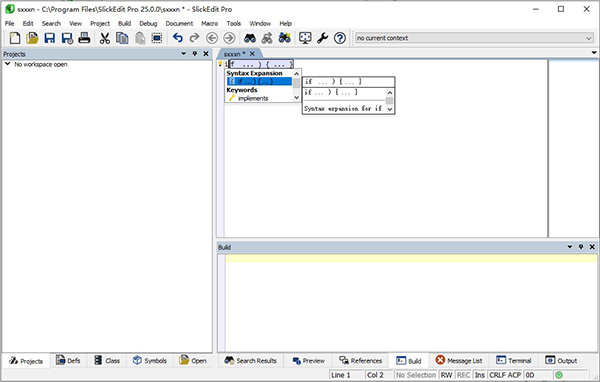Toggle Ins insert mode in status bar
Screen dimensions: 600x382
(x=479, y=375)
